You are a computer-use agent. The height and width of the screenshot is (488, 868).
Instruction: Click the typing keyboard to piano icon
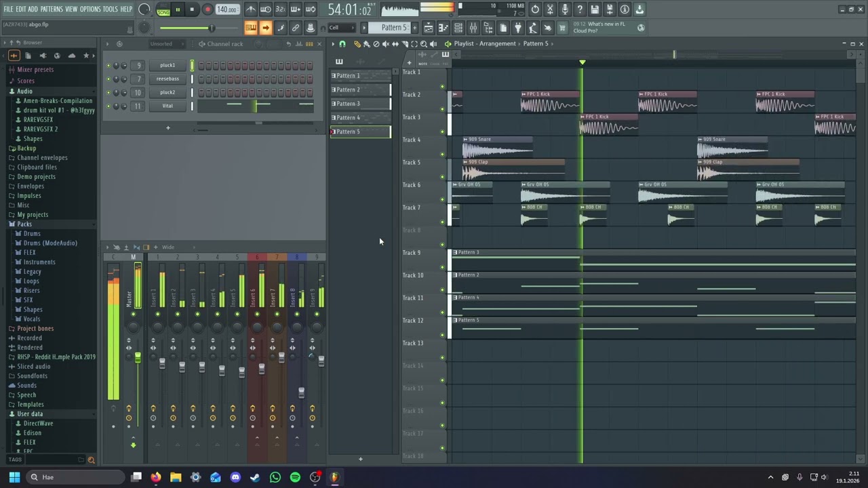coord(251,28)
